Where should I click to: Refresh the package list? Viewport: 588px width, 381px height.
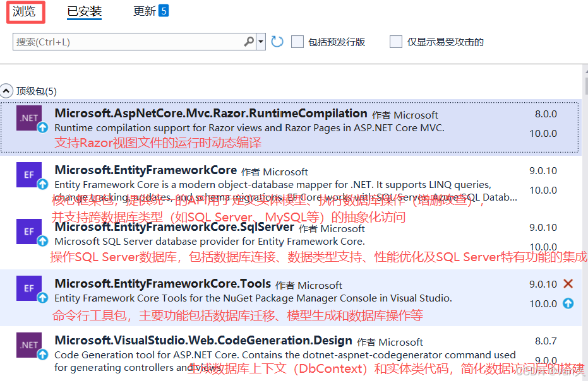(x=277, y=42)
